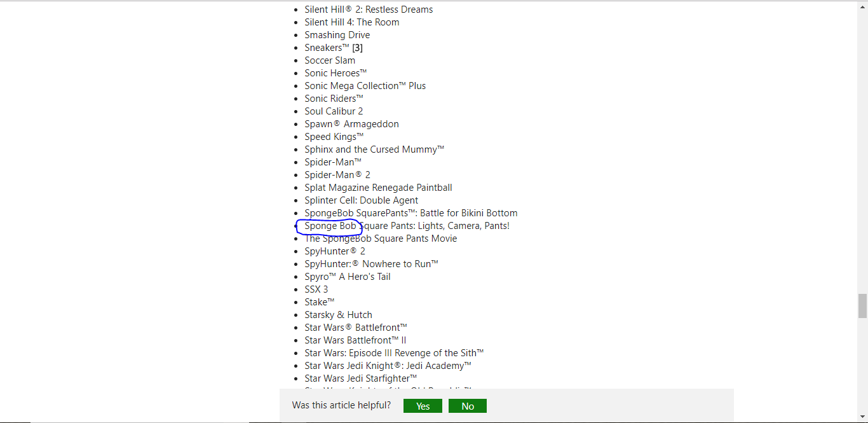The width and height of the screenshot is (868, 423).
Task: Click the vertical scrollbar thumb
Action: [x=862, y=306]
